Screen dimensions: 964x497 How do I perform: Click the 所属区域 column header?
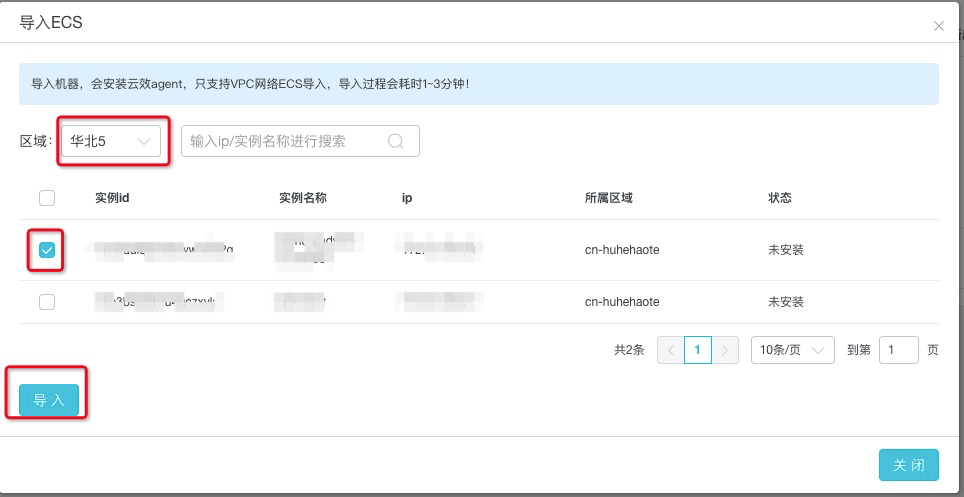point(609,198)
